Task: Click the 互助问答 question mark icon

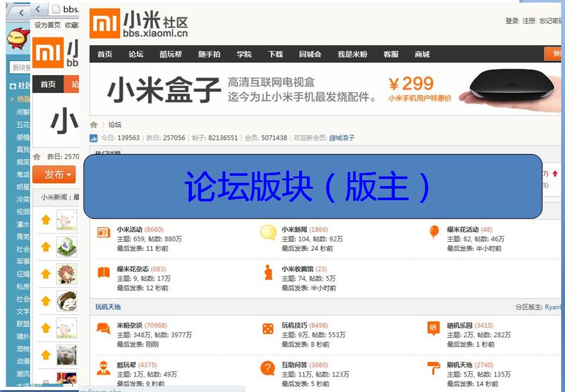Action: tap(268, 369)
